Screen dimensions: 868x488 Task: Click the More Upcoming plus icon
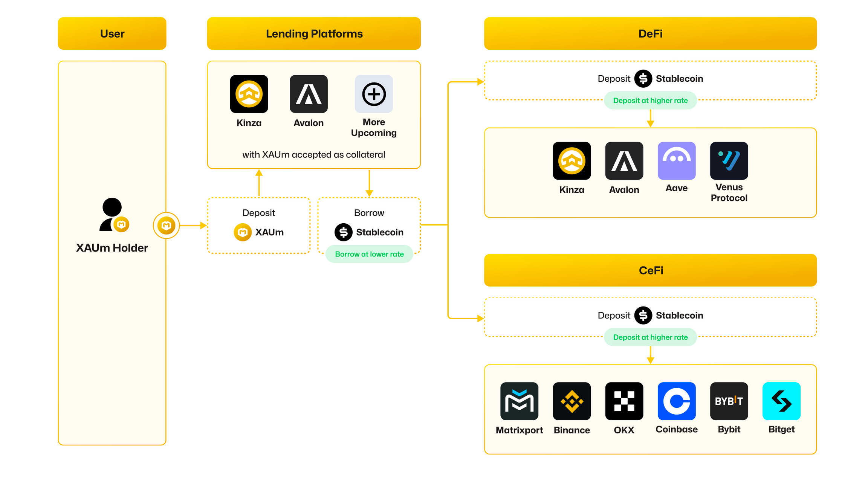pos(374,94)
